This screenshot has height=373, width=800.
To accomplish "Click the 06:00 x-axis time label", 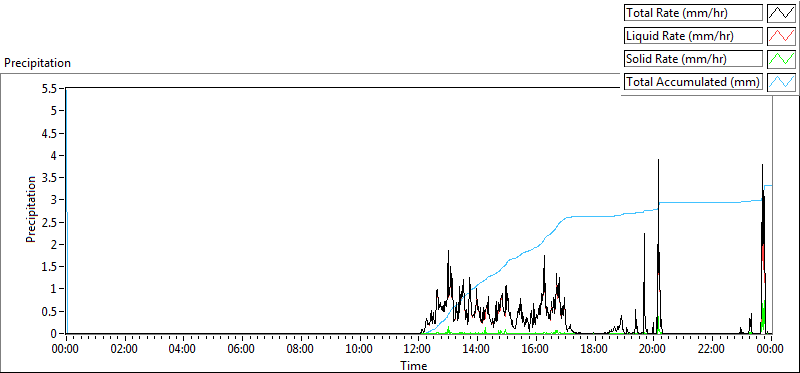I will coord(242,349).
